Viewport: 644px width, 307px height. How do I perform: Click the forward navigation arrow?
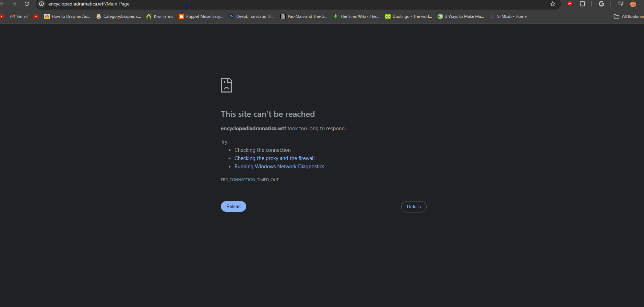(x=14, y=4)
